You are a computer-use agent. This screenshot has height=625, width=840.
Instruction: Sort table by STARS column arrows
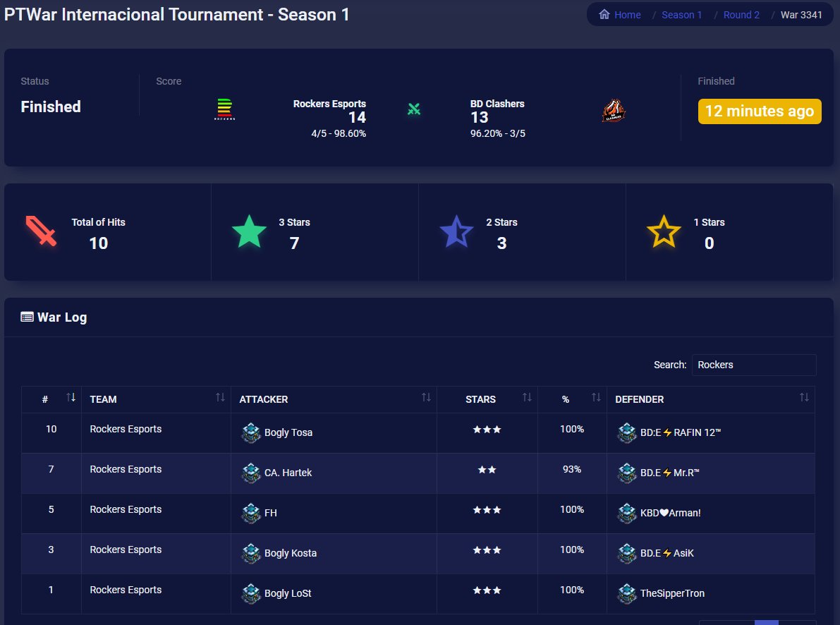coord(527,397)
